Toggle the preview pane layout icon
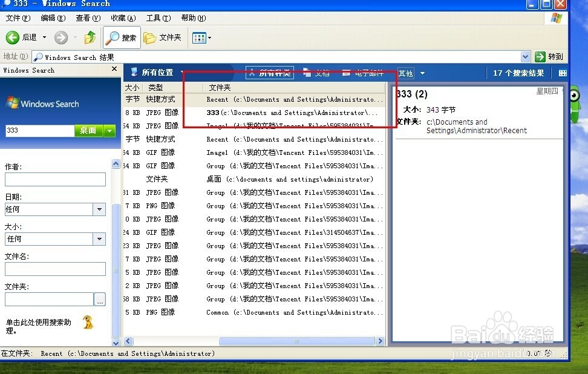This screenshot has height=374, width=588. [563, 73]
